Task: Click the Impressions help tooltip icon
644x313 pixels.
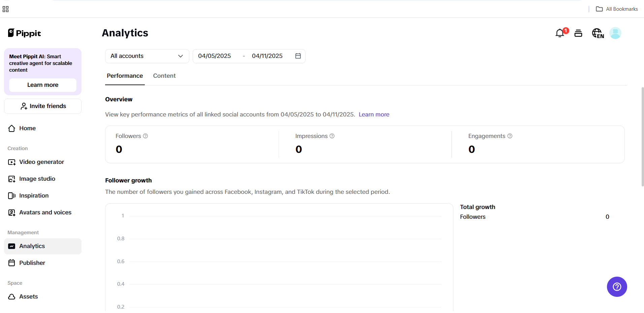Action: (332, 136)
